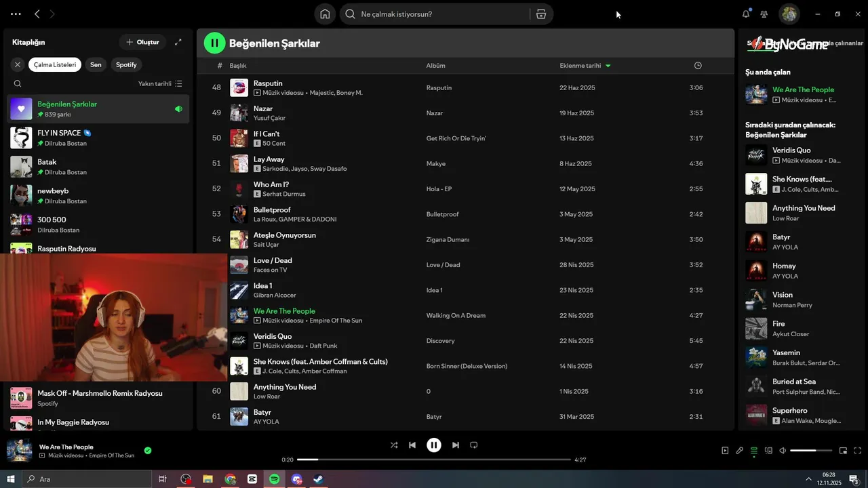Open the Friends activity icon
The height and width of the screenshot is (488, 868).
764,14
